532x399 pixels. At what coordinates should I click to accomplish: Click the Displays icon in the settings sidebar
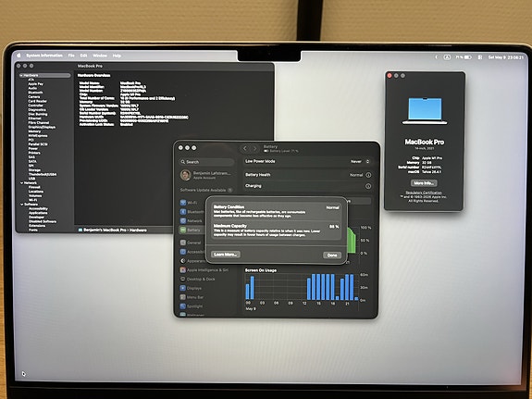pyautogui.click(x=182, y=288)
